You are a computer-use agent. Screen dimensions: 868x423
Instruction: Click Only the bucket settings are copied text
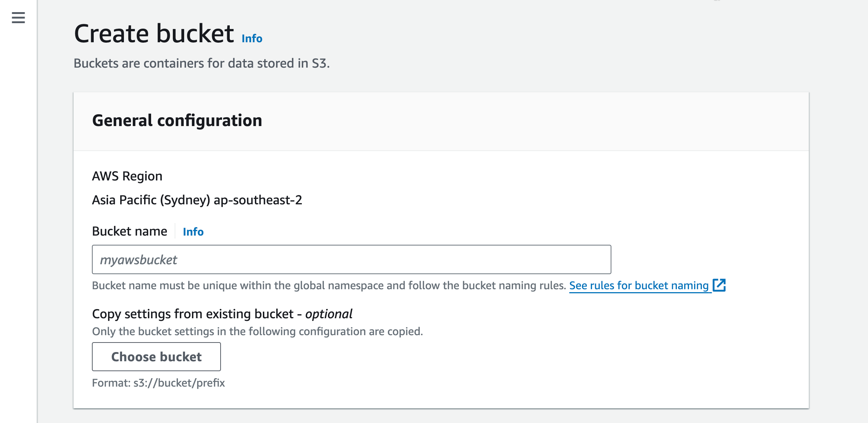click(x=257, y=331)
